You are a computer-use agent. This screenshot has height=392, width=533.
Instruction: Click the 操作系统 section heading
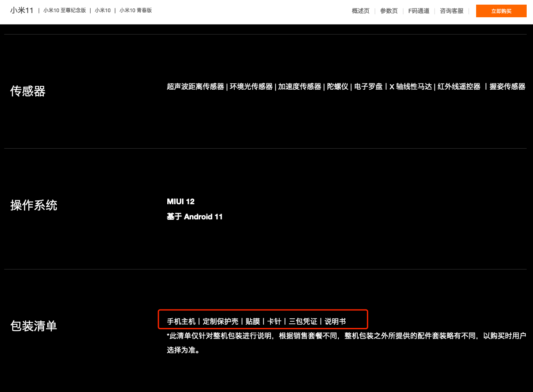click(34, 205)
